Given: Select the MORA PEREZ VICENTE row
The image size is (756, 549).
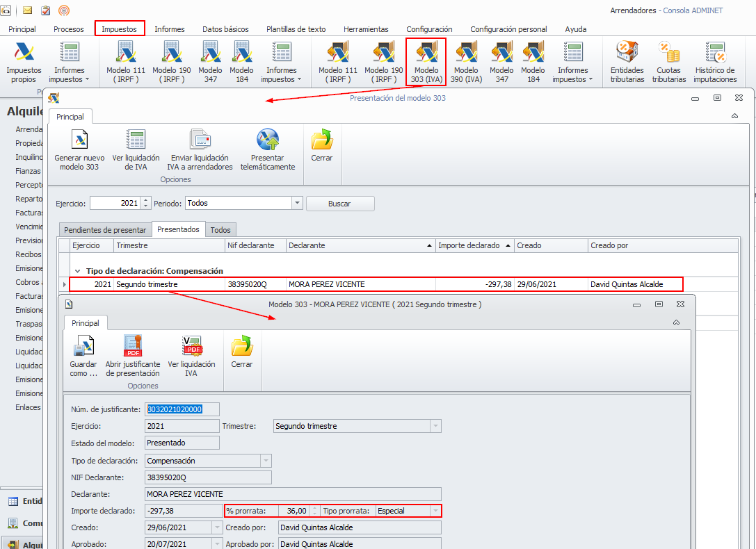Looking at the screenshot, I should tap(376, 284).
